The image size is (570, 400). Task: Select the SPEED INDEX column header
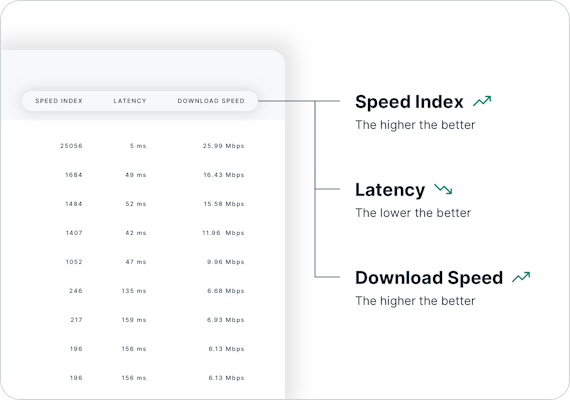tap(59, 101)
